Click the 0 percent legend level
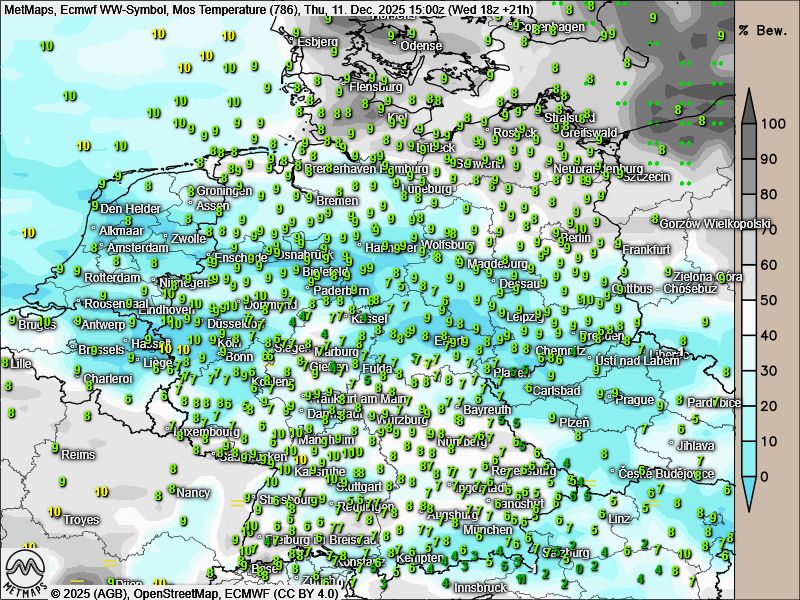This screenshot has width=800, height=600. 766,476
